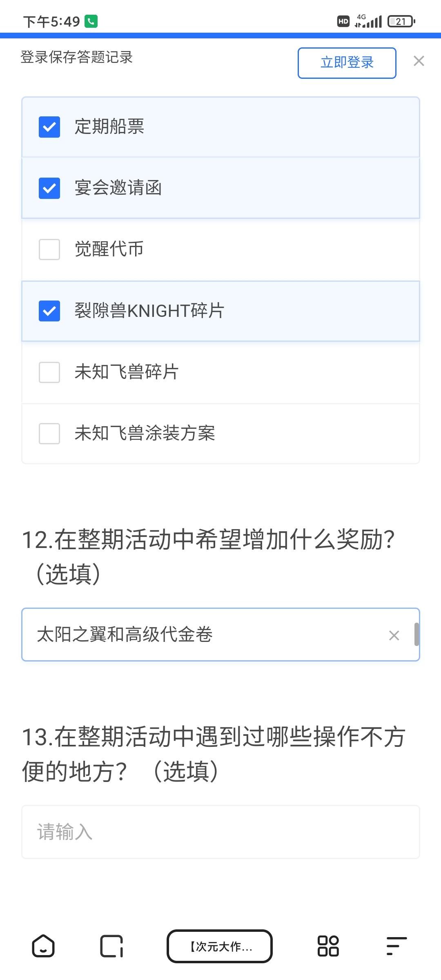
Task: Tap the green phone call status icon
Action: pos(91,21)
